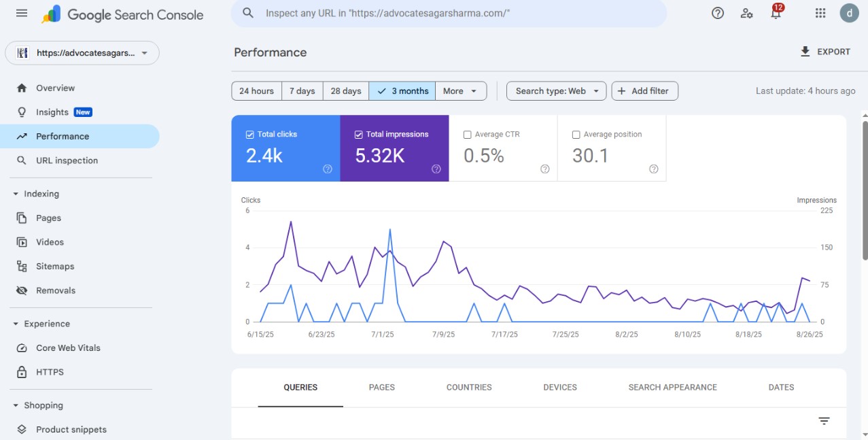Collapse the Indexing section in the sidebar
This screenshot has width=868, height=440.
(x=16, y=193)
